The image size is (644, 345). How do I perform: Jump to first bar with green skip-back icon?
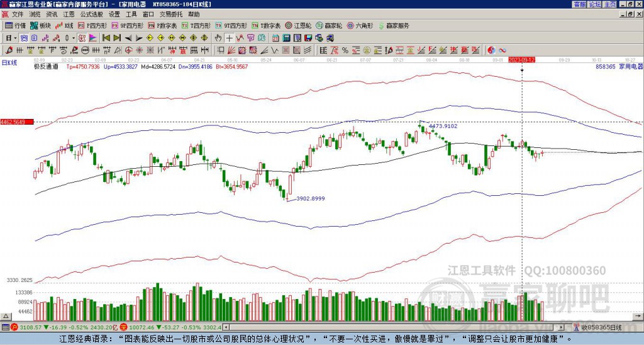click(x=106, y=38)
